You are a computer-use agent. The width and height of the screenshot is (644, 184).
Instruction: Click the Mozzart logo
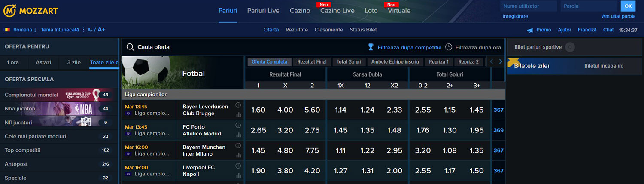[30, 11]
